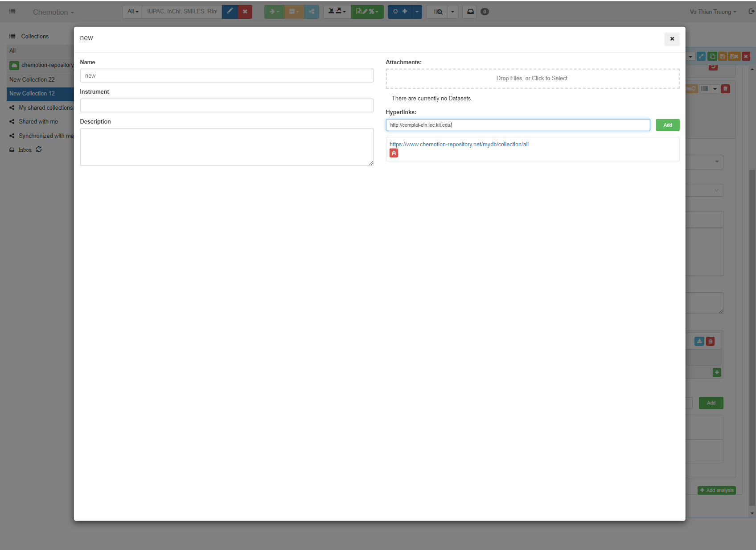Close the new dataset dialog

coord(672,39)
